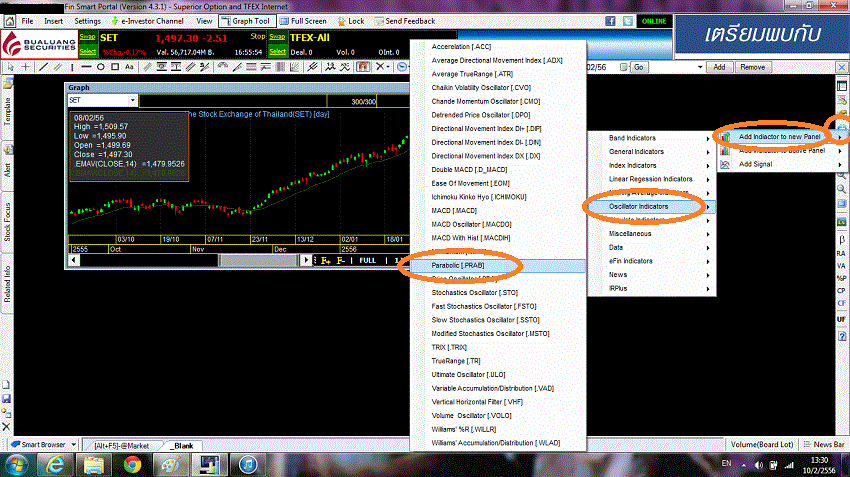The width and height of the screenshot is (850, 477).
Task: Click the RA icon in right sidebar
Action: (841, 253)
